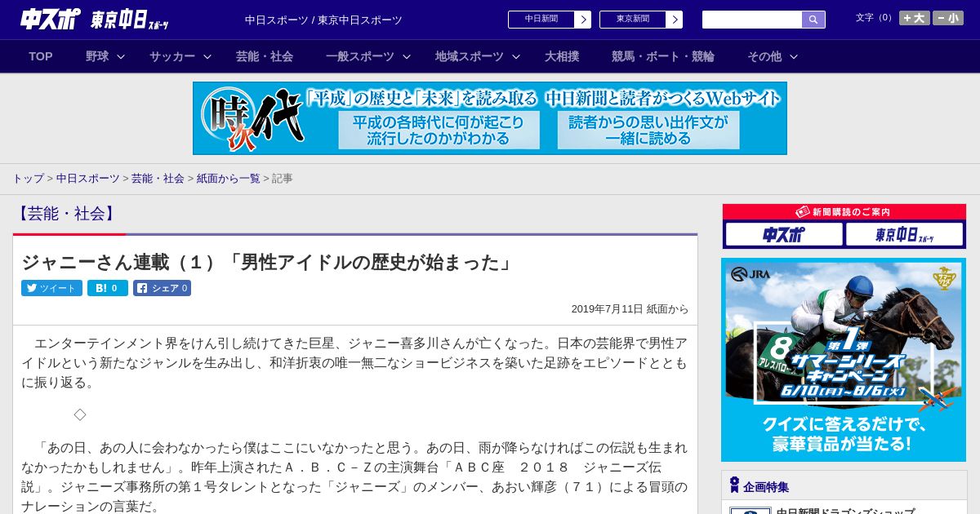This screenshot has height=514, width=980.
Task: Click the JRA logo in the advertisement
Action: 751,274
